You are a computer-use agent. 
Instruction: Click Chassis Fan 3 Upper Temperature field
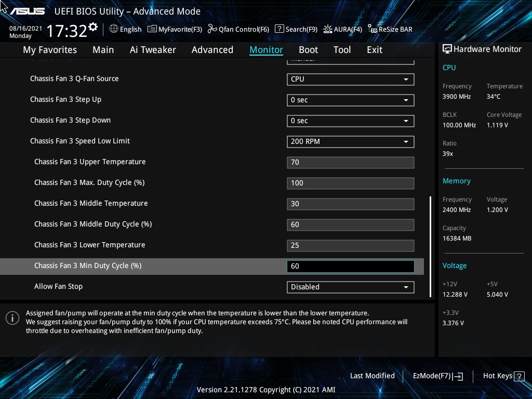(351, 163)
